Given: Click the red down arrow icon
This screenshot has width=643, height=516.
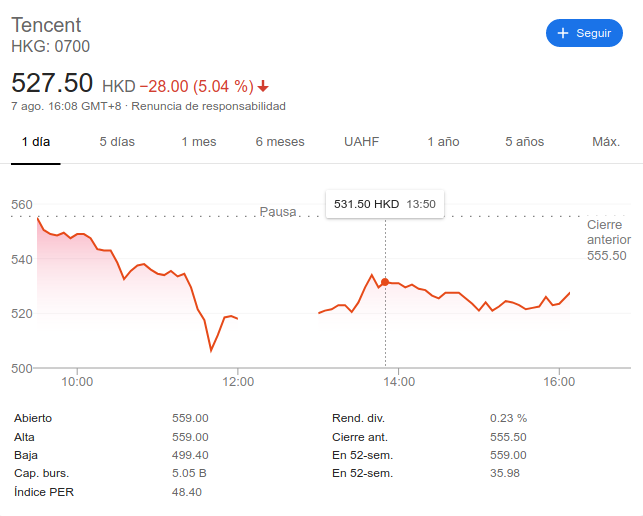Looking at the screenshot, I should [x=263, y=85].
